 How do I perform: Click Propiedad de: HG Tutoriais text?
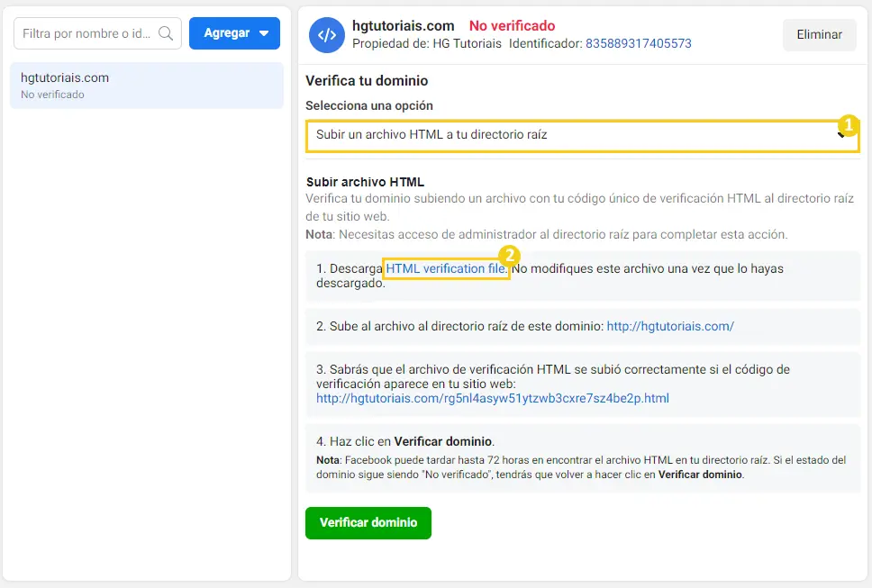pyautogui.click(x=427, y=43)
